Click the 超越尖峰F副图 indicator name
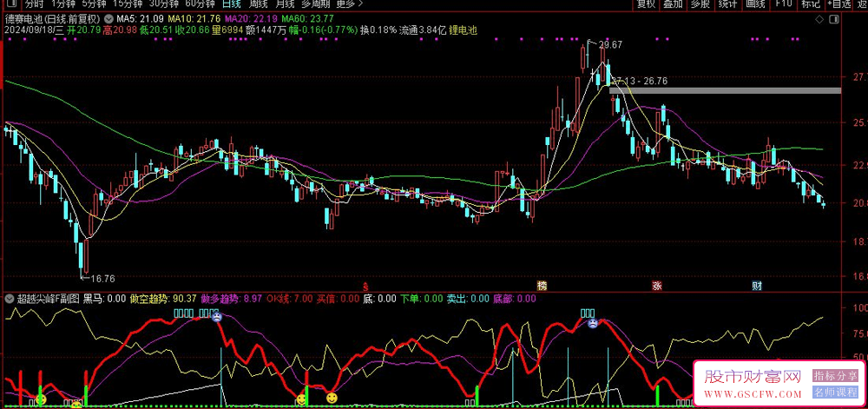The image size is (868, 409). (48, 299)
